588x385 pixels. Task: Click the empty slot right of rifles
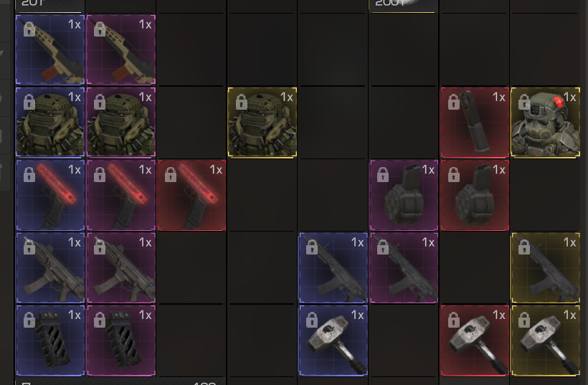191,49
